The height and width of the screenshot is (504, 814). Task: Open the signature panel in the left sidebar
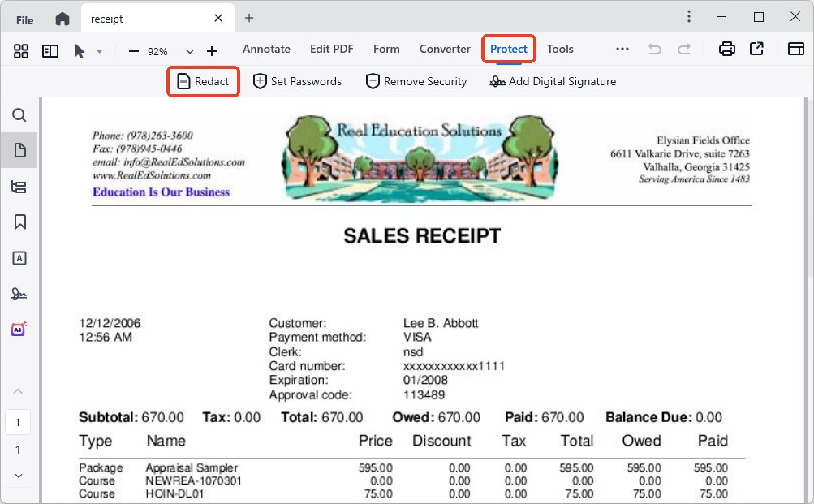(x=19, y=293)
